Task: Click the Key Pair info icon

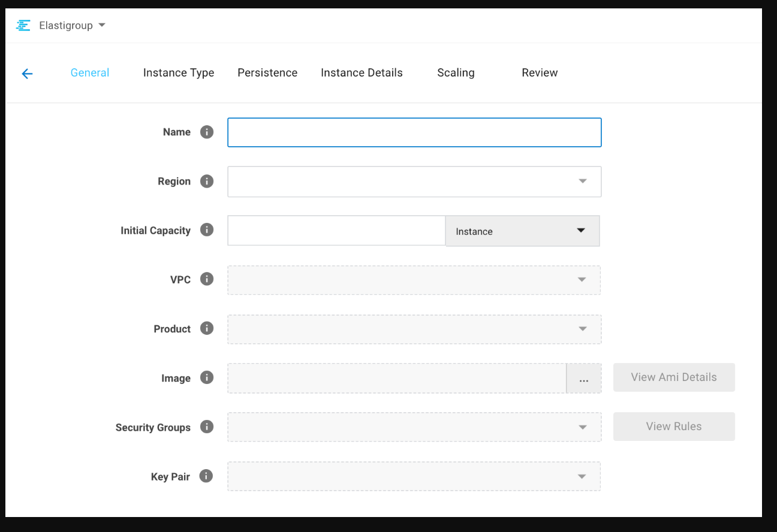Action: click(x=206, y=476)
